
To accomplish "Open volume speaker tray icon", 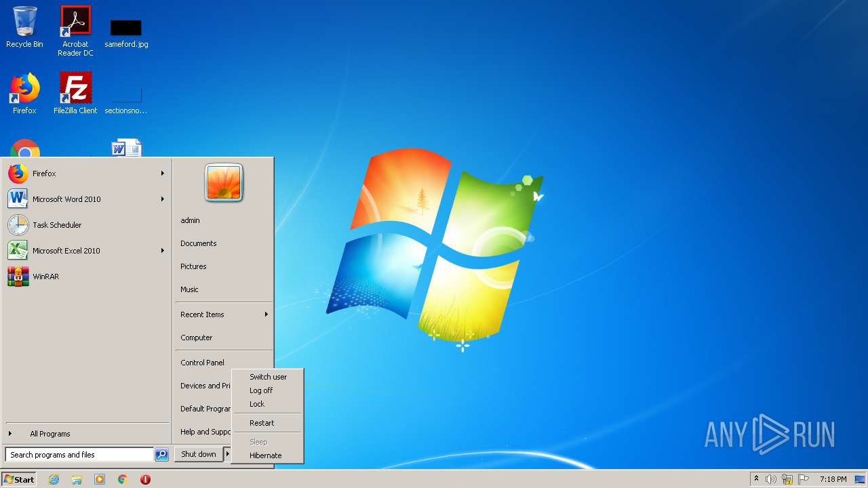I will [771, 479].
